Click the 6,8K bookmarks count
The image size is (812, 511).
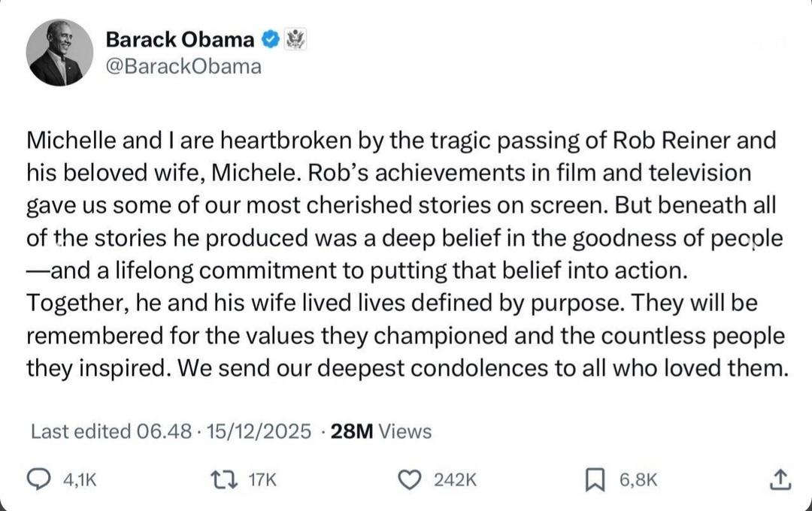pos(638,479)
